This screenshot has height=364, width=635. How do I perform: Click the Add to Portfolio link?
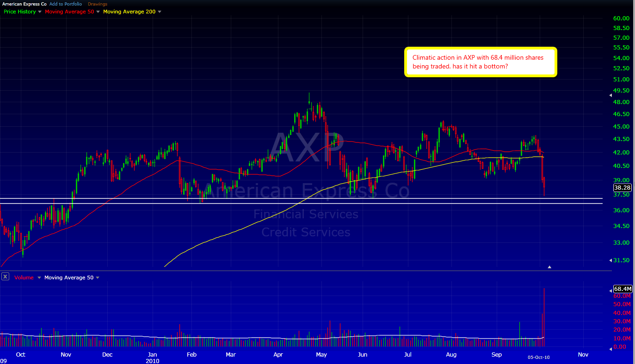66,4
